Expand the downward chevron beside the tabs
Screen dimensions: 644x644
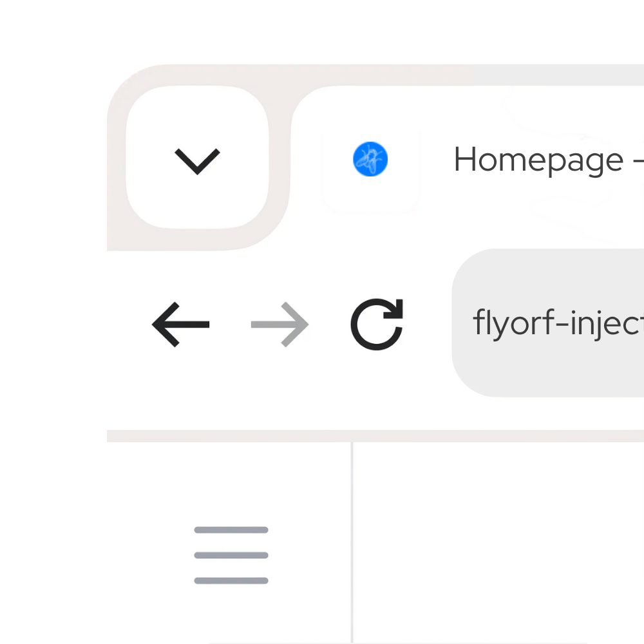pos(197,160)
